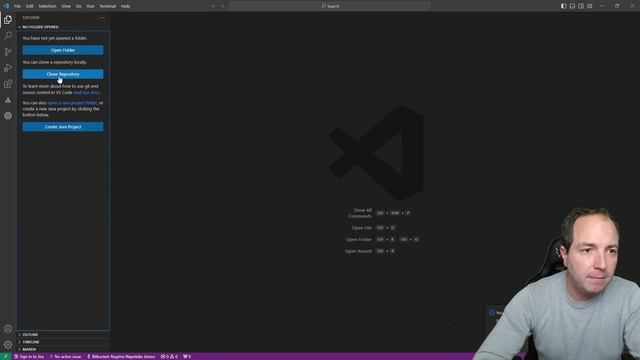Image resolution: width=640 pixels, height=360 pixels.
Task: Click the last round activity bar icon below Testing
Action: tap(8, 116)
